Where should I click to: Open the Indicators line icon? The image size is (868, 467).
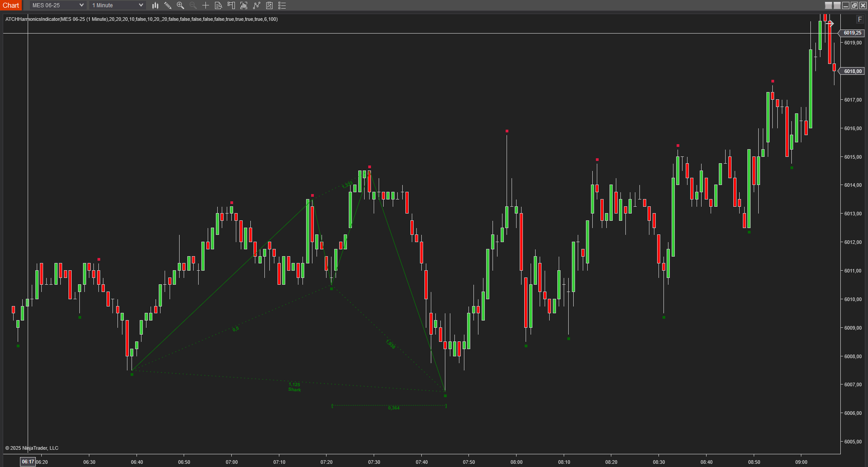257,5
